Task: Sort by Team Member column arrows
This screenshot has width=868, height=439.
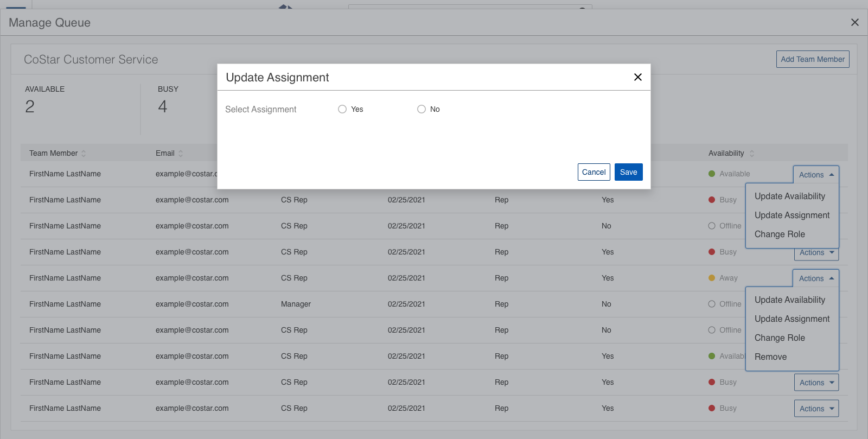Action: 84,154
